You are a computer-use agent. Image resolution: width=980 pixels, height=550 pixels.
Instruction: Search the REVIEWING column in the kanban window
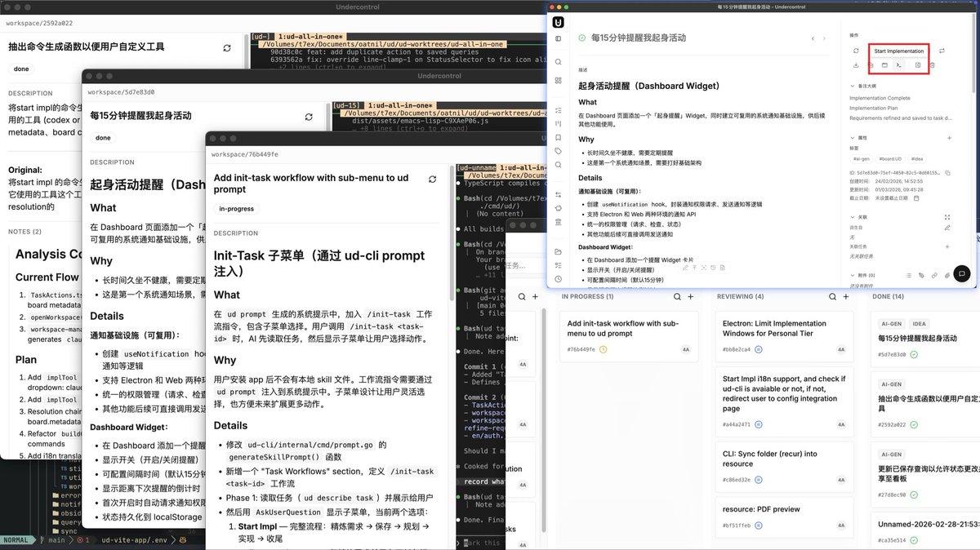pos(833,296)
